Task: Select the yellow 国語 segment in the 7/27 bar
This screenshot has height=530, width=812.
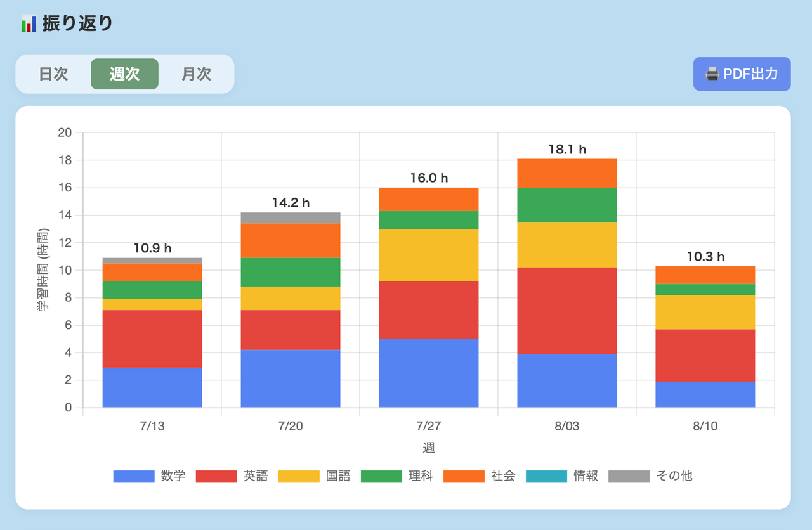Action: click(x=429, y=255)
